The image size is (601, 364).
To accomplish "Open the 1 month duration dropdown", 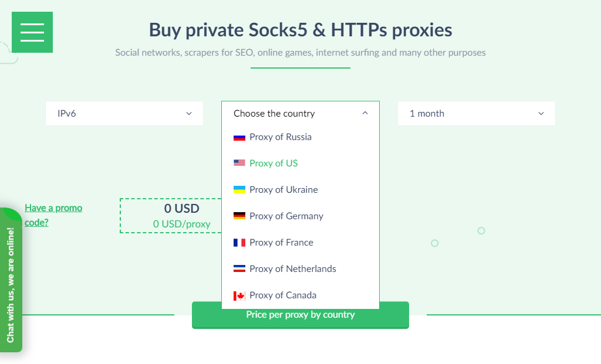I will click(x=477, y=113).
